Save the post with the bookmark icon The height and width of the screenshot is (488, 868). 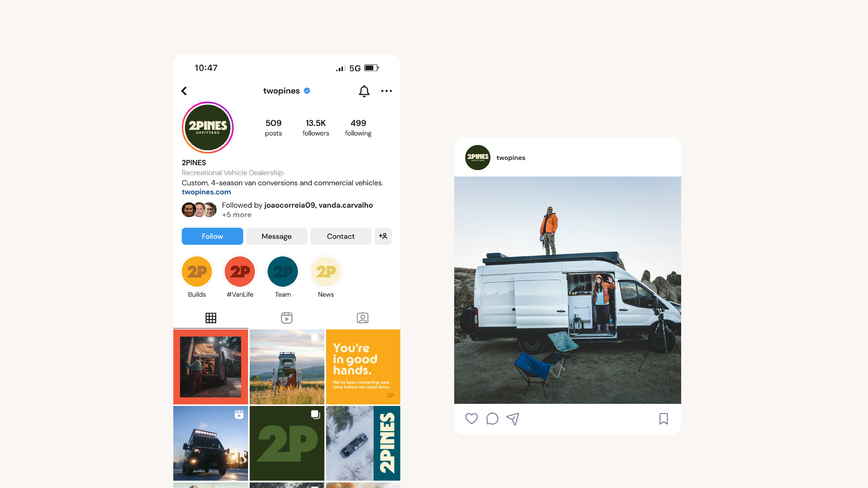(663, 419)
